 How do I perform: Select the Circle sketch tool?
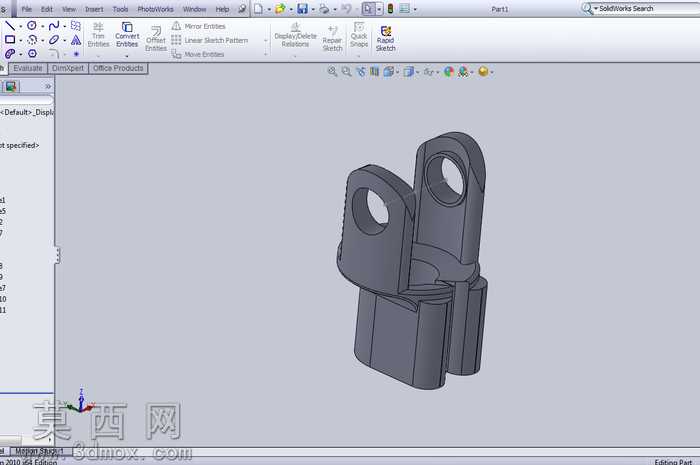click(x=32, y=26)
